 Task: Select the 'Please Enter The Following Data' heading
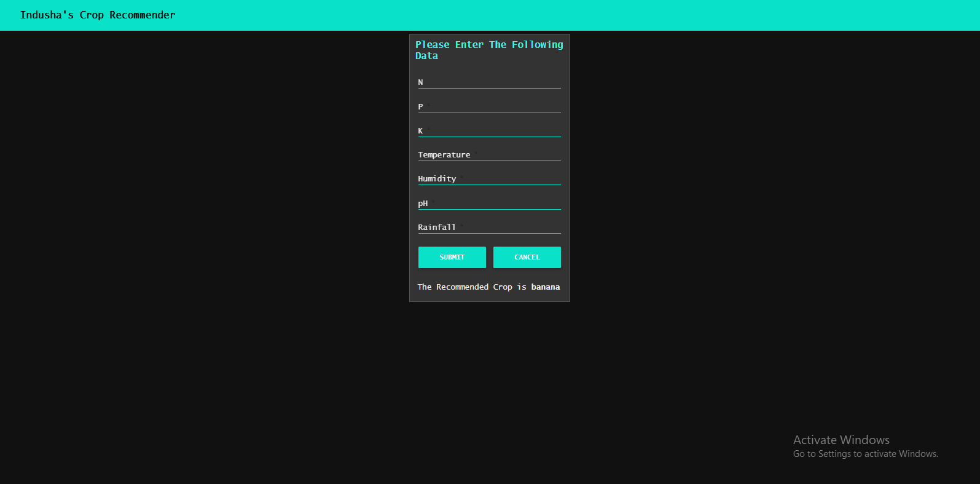489,50
